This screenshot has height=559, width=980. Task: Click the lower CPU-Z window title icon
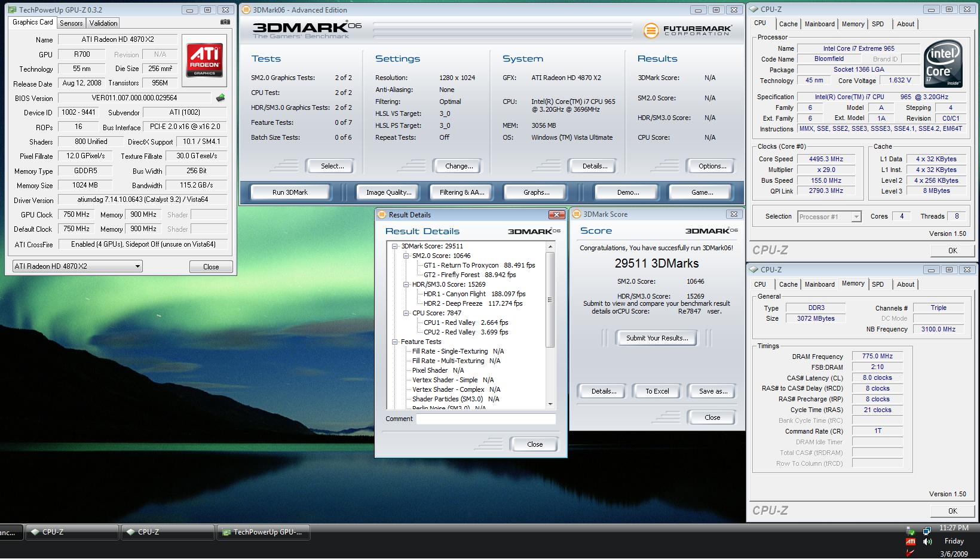click(754, 270)
